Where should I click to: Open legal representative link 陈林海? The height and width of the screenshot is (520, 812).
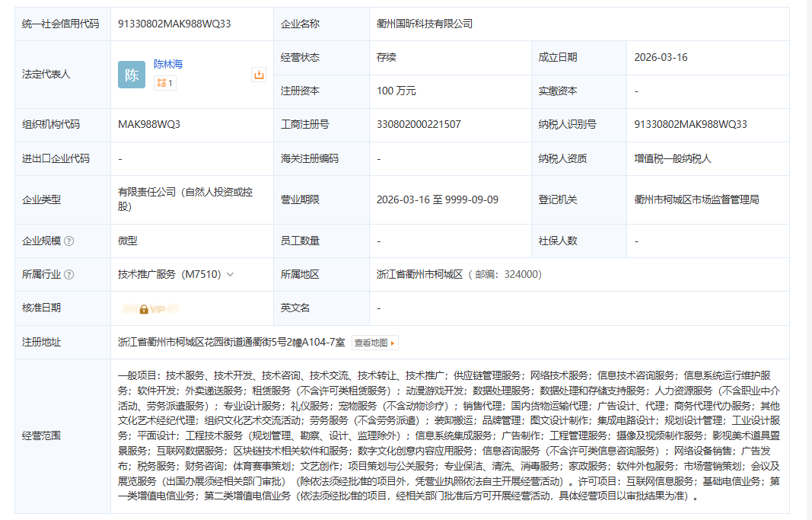coord(168,64)
